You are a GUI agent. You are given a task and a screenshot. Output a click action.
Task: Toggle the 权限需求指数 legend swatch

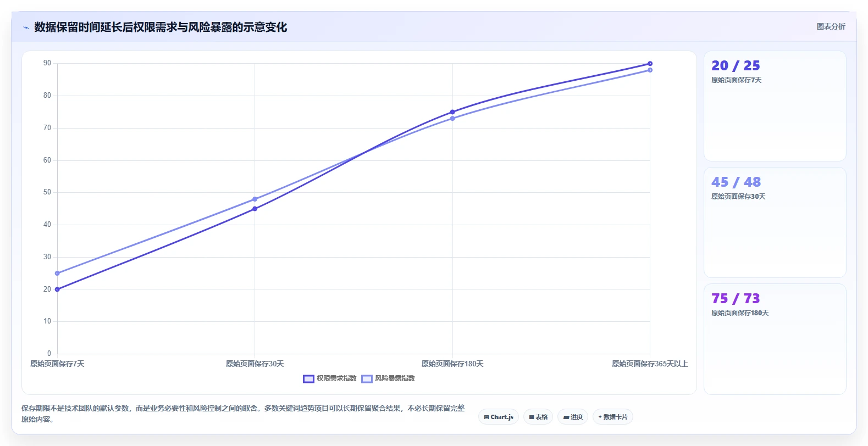point(308,378)
